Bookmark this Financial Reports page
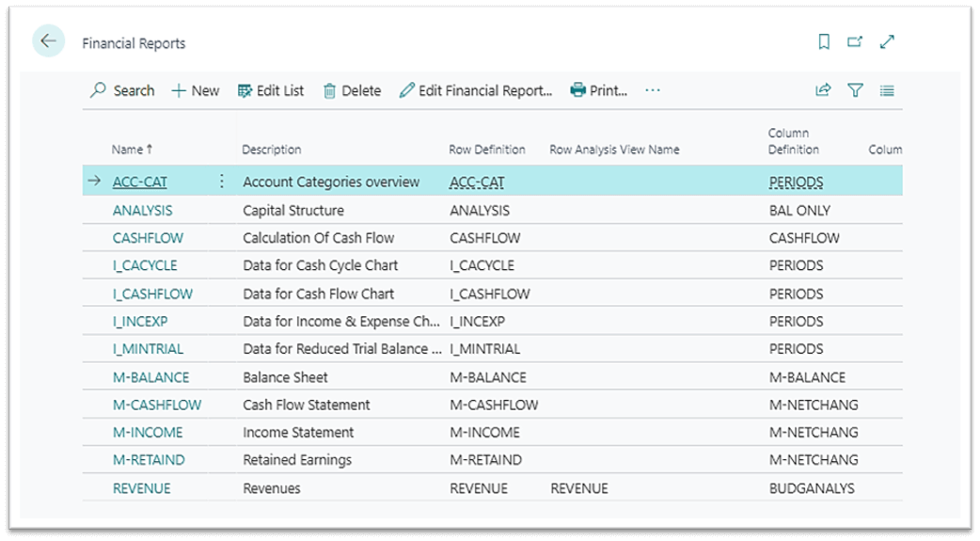 click(824, 41)
